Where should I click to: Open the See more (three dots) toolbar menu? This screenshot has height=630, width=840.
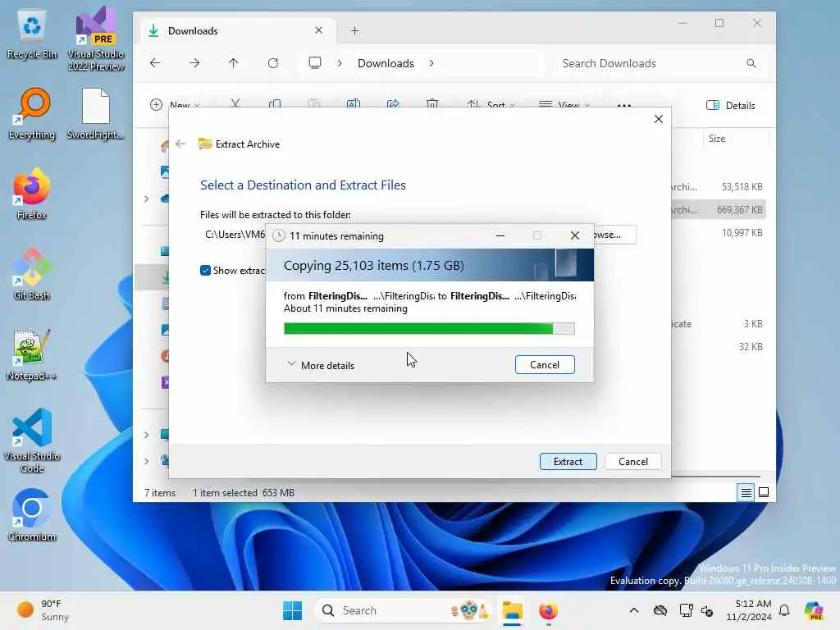(624, 105)
